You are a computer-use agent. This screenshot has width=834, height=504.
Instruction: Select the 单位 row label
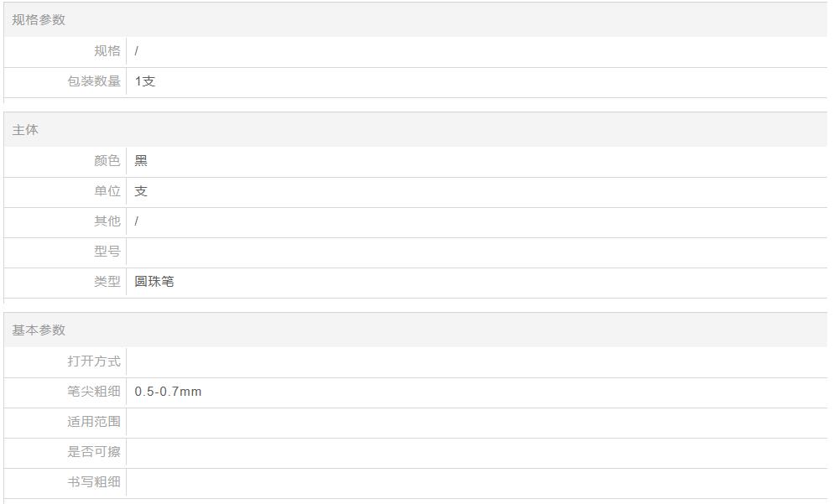107,191
